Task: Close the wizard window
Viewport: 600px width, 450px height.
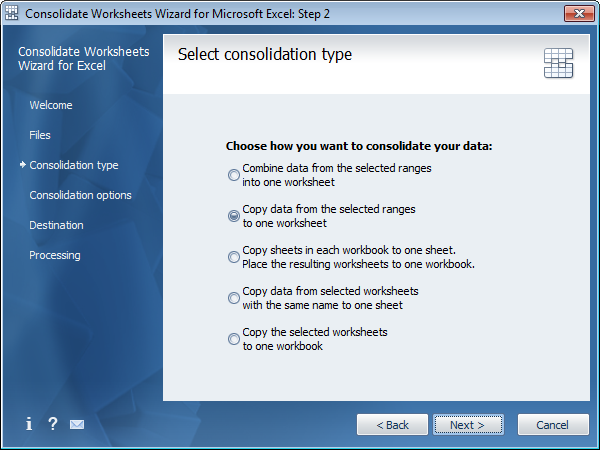Action: pos(579,14)
